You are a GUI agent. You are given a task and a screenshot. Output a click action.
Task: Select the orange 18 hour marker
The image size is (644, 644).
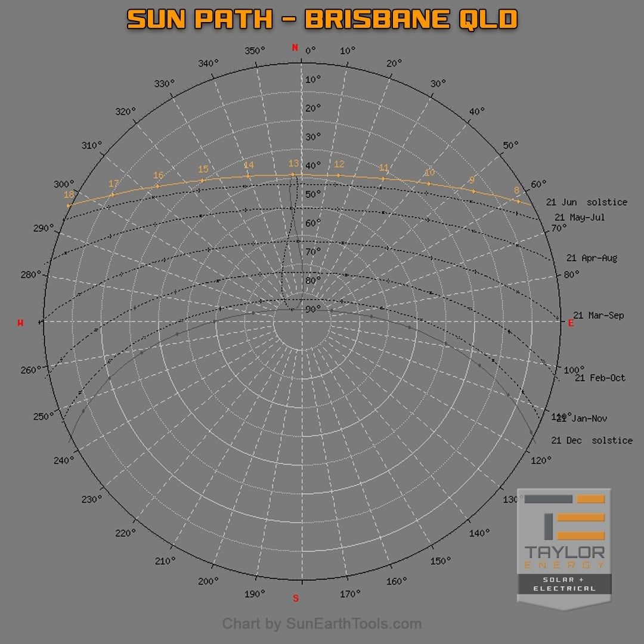tap(69, 194)
